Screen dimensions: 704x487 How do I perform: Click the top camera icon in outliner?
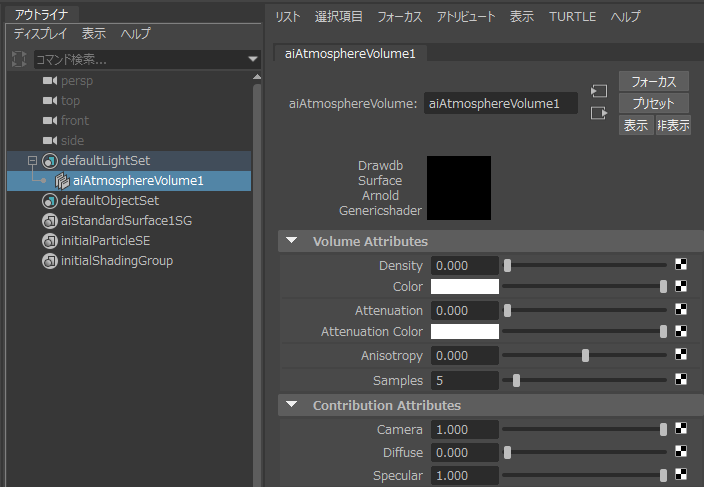pyautogui.click(x=50, y=101)
